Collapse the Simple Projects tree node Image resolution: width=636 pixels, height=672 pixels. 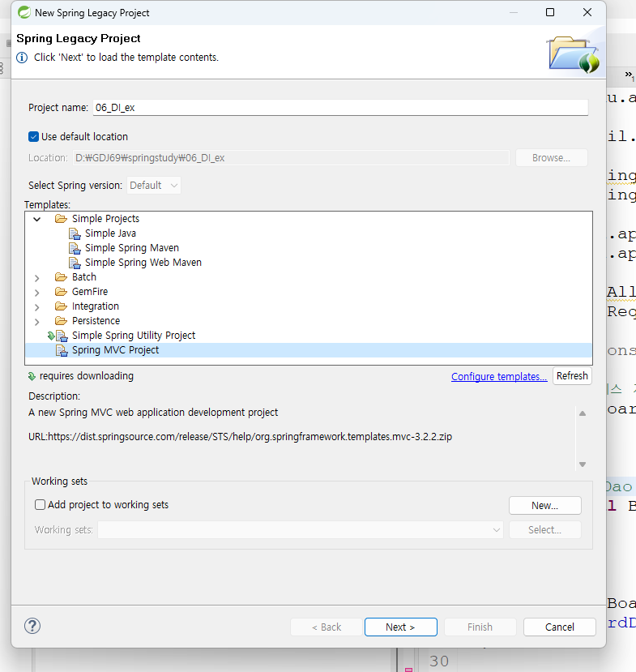36,219
